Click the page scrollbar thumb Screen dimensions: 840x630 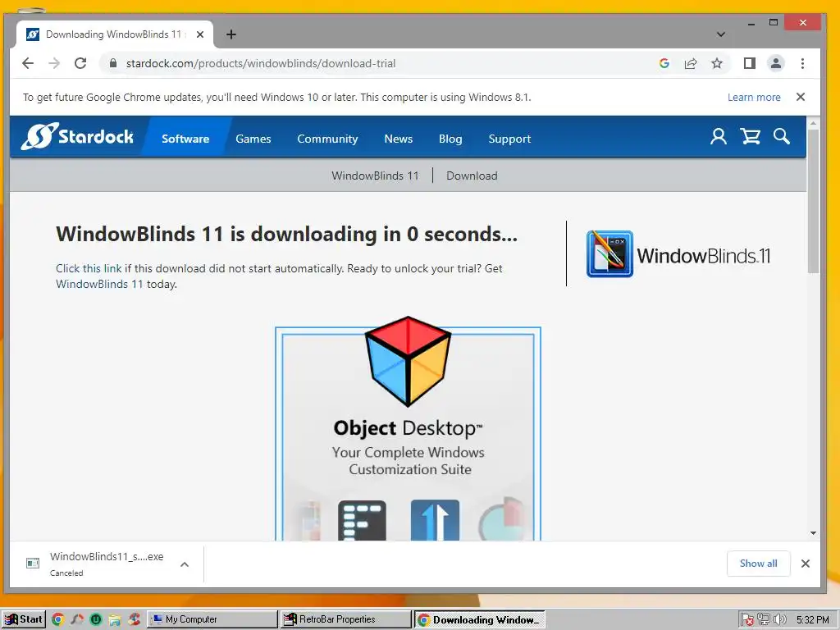tap(813, 201)
